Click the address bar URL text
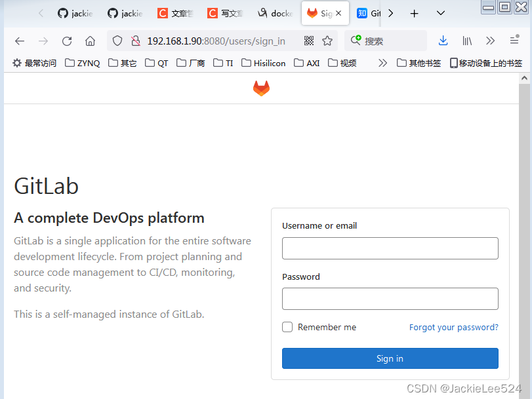The width and height of the screenshot is (532, 399). pyautogui.click(x=216, y=41)
